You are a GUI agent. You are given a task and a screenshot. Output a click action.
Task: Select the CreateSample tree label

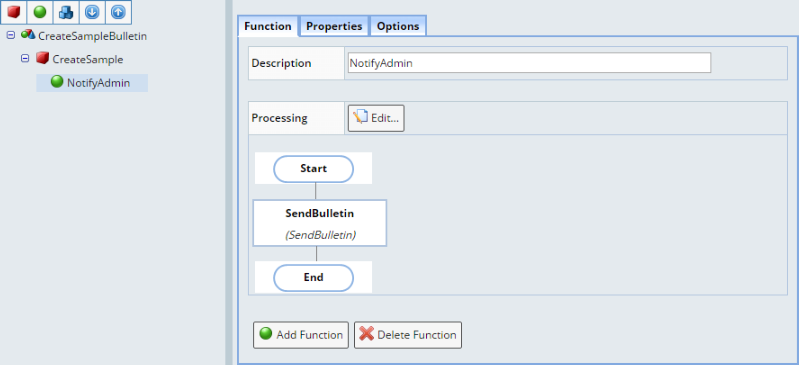(88, 59)
